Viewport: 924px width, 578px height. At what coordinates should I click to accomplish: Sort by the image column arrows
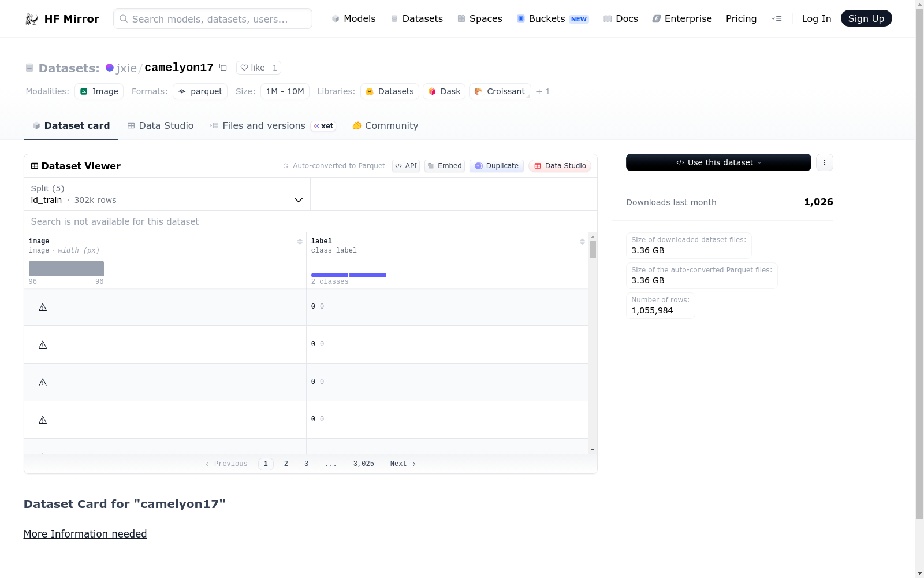300,242
